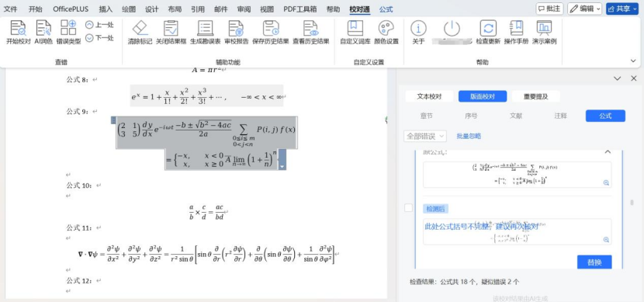The image size is (644, 302).
Task: Zoom into detected formula preview magnifier
Action: tap(606, 240)
